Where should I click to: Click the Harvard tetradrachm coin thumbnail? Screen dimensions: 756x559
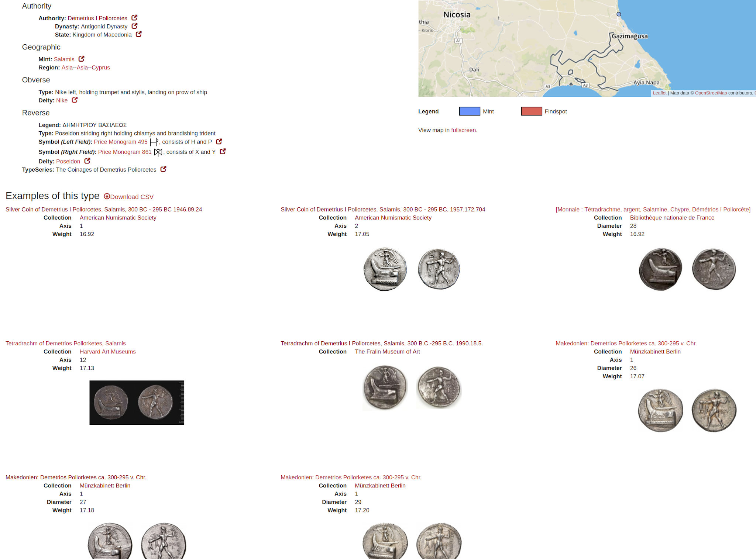(136, 403)
